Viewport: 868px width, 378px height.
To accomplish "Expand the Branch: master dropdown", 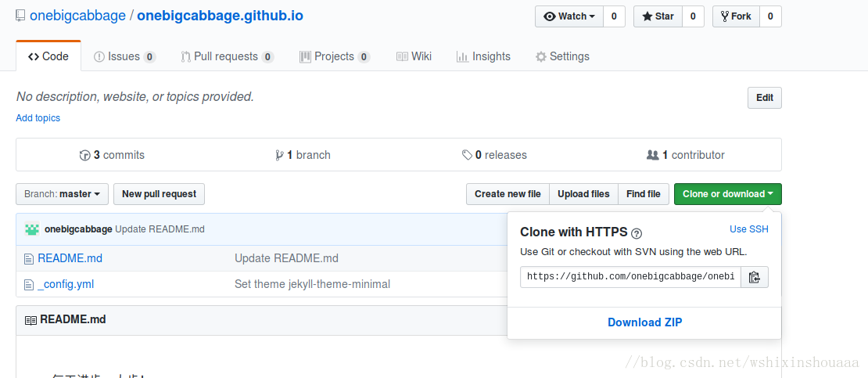I will click(63, 194).
